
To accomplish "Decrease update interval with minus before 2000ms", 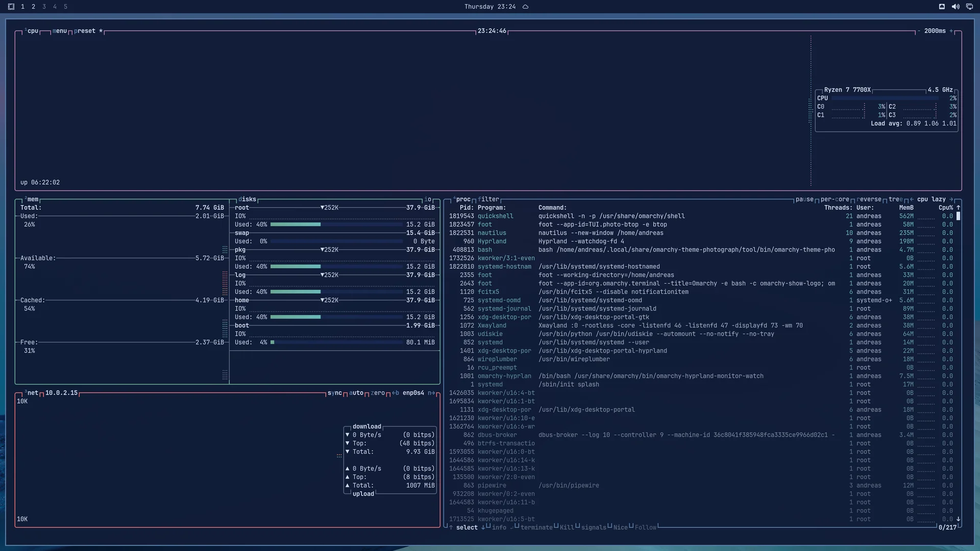I will point(919,31).
